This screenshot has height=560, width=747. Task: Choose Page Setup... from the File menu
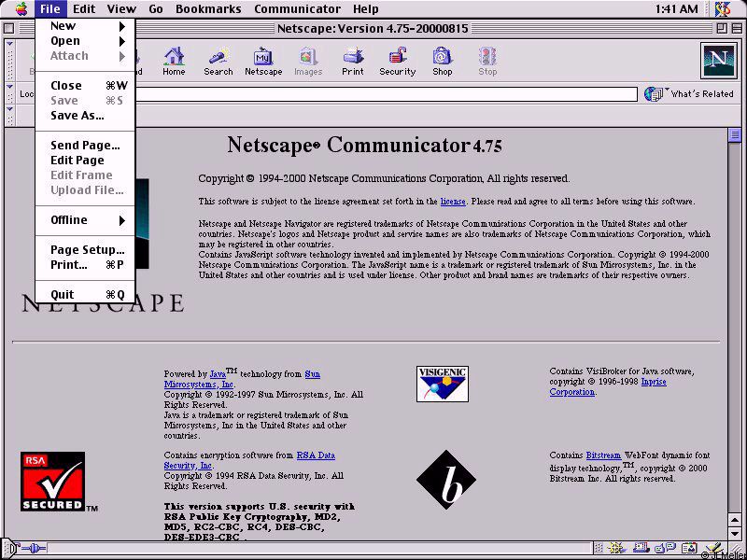86,250
